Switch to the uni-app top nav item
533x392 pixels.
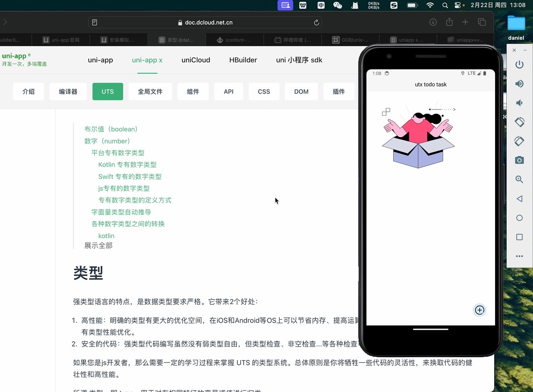coord(100,60)
